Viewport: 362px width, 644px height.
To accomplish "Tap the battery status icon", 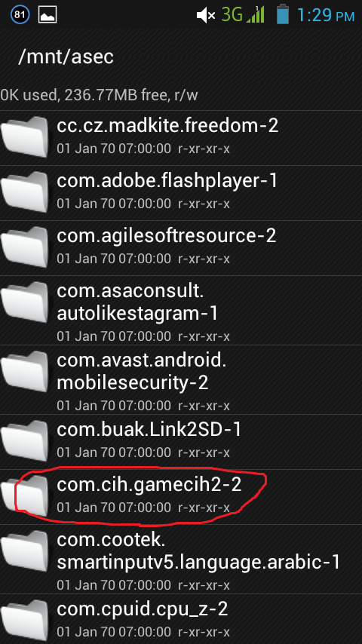I will coord(283,14).
